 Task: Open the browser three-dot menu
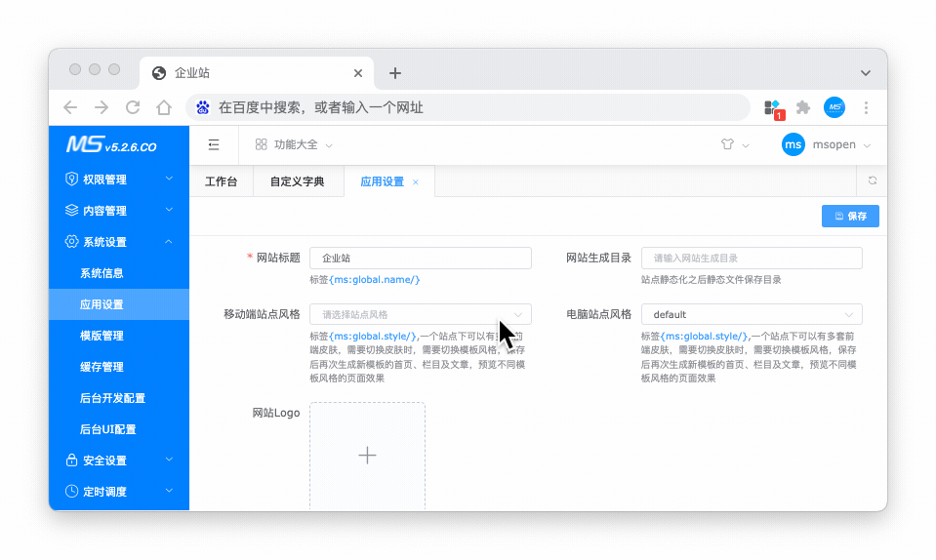coord(866,107)
